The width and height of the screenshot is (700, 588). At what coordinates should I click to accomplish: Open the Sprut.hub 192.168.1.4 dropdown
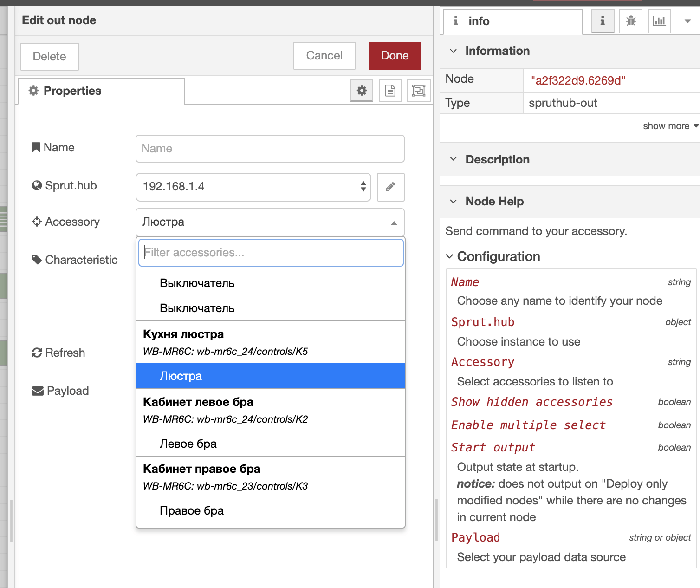point(253,187)
